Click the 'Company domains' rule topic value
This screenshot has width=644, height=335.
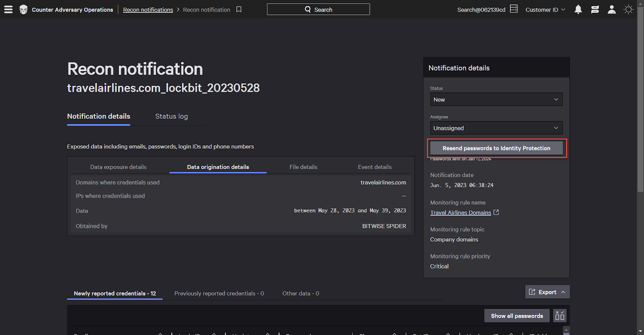[454, 240]
